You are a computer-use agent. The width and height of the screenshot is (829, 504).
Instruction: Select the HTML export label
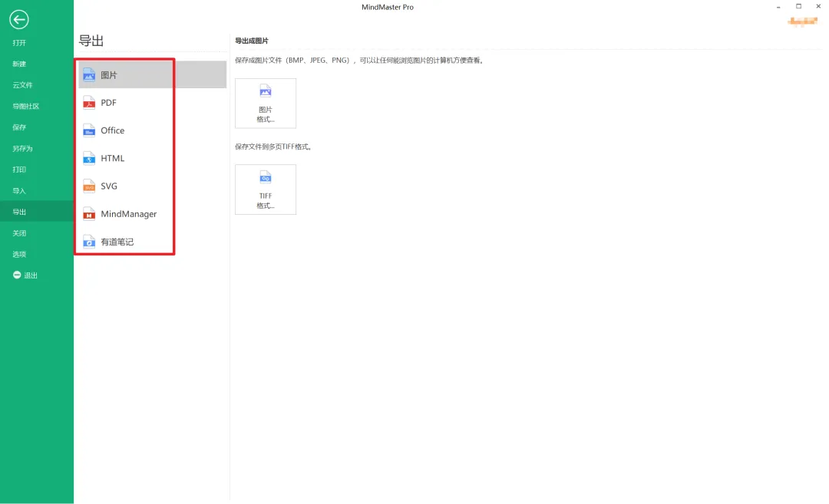click(x=113, y=158)
